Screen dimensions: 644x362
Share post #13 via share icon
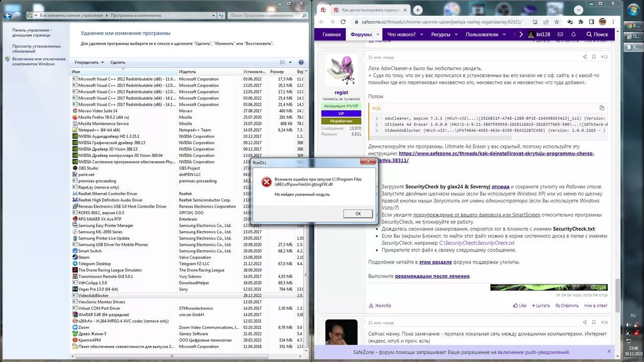pyautogui.click(x=585, y=57)
